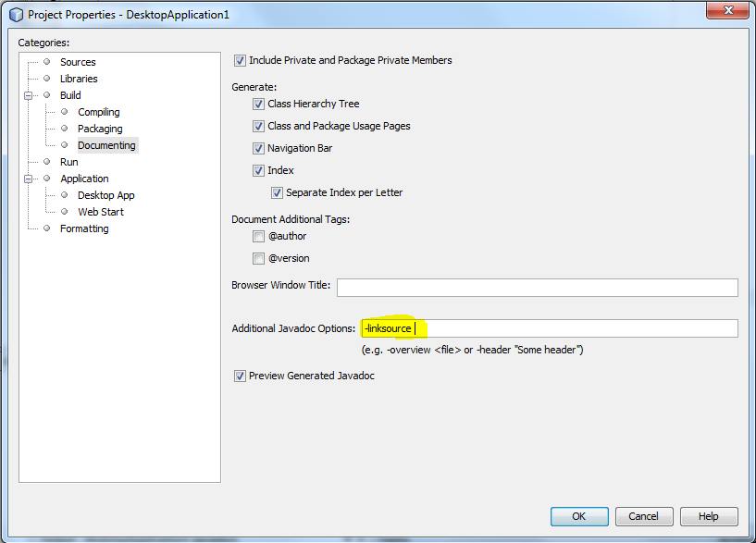Toggle Class and Package Usage Pages
The height and width of the screenshot is (543, 756).
coord(258,126)
